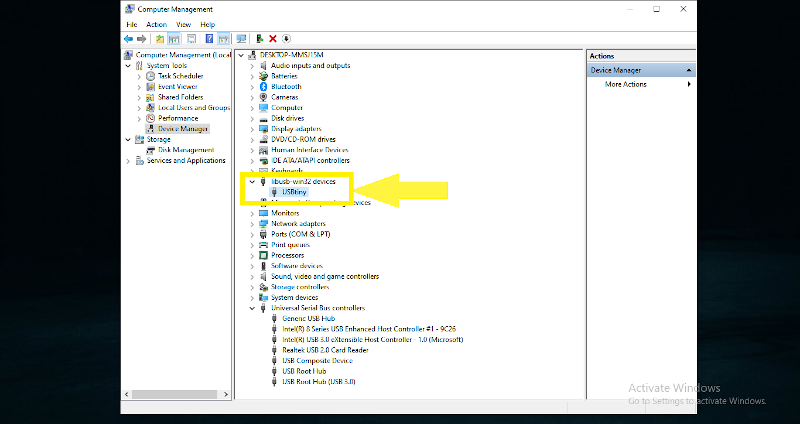
Task: Select the Software devices category
Action: pyautogui.click(x=296, y=266)
